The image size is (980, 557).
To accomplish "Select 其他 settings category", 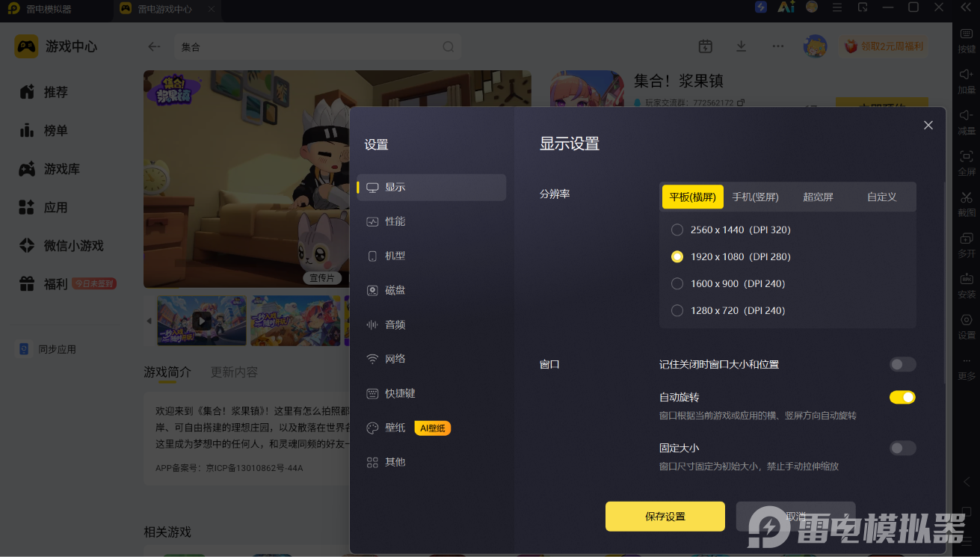I will pos(431,462).
